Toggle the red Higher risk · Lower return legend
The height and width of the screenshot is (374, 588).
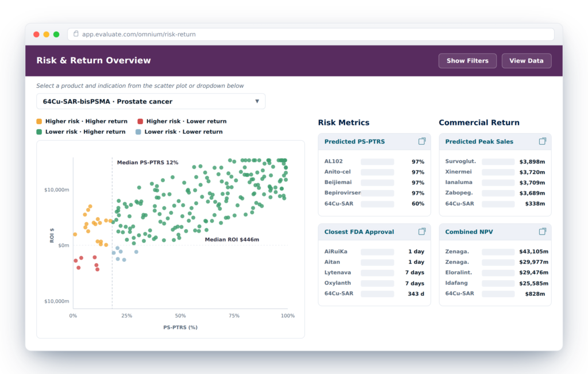[182, 121]
